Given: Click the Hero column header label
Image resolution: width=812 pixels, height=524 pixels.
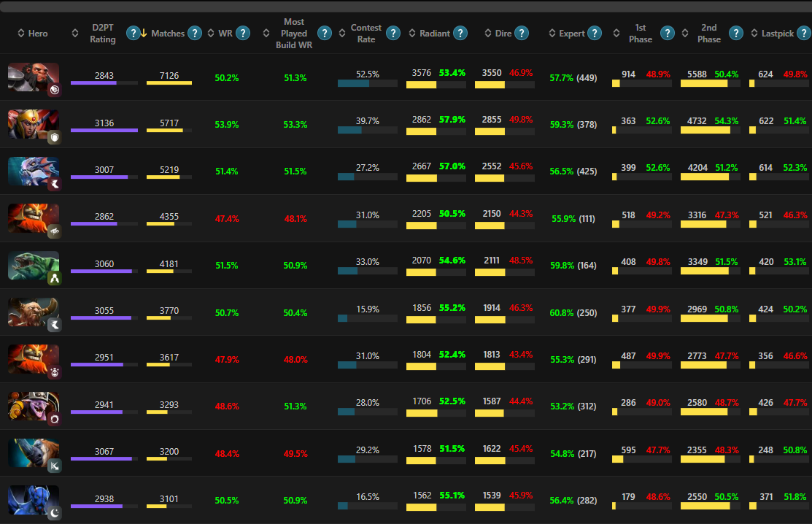Looking at the screenshot, I should click(38, 33).
